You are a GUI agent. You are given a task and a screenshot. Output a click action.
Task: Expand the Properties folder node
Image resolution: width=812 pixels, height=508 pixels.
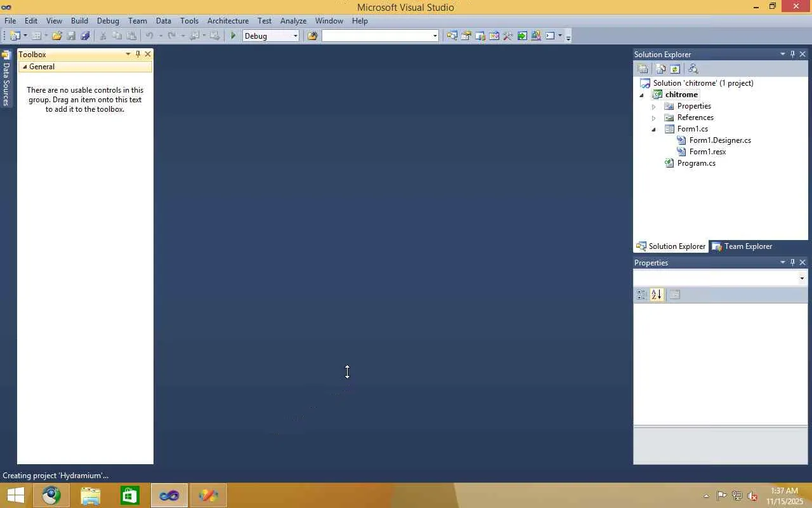point(653,107)
